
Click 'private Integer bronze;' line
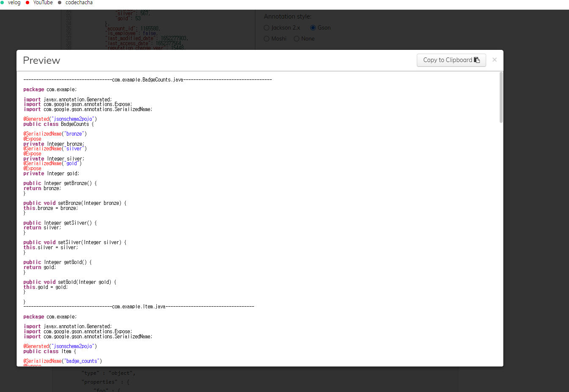(54, 144)
